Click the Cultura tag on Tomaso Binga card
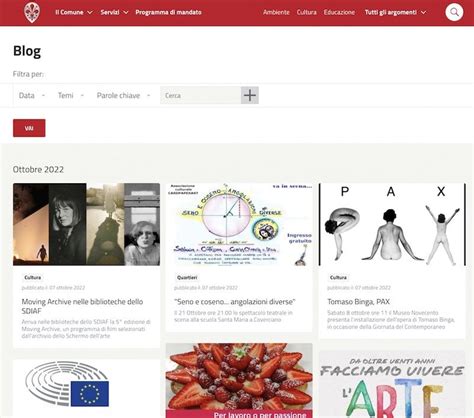 (338, 277)
